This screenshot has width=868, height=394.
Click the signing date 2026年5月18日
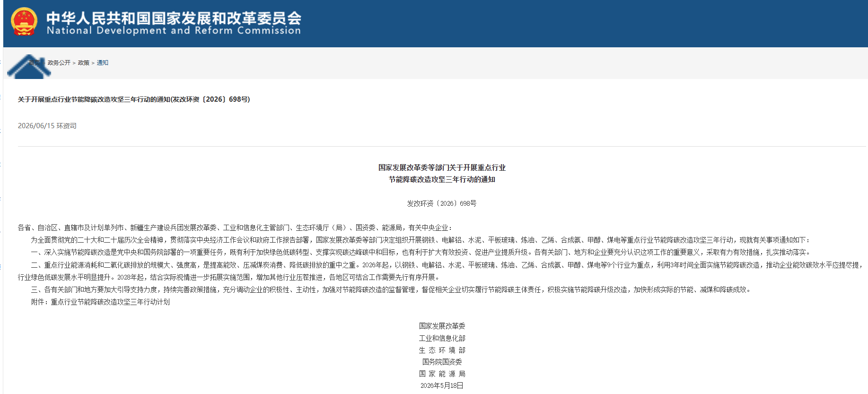click(x=442, y=385)
